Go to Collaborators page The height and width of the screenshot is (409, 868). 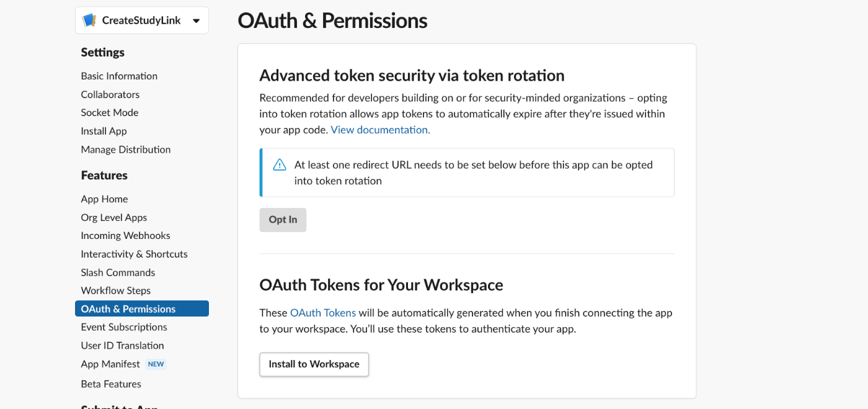pyautogui.click(x=110, y=94)
